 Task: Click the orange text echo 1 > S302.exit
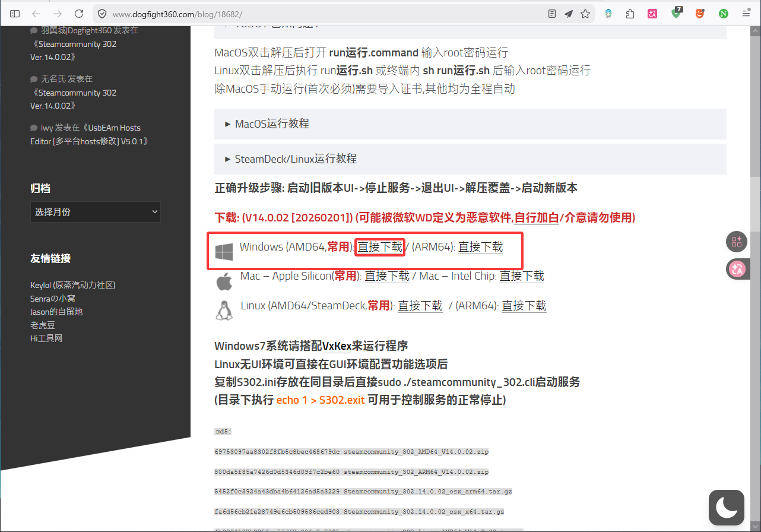(x=321, y=400)
